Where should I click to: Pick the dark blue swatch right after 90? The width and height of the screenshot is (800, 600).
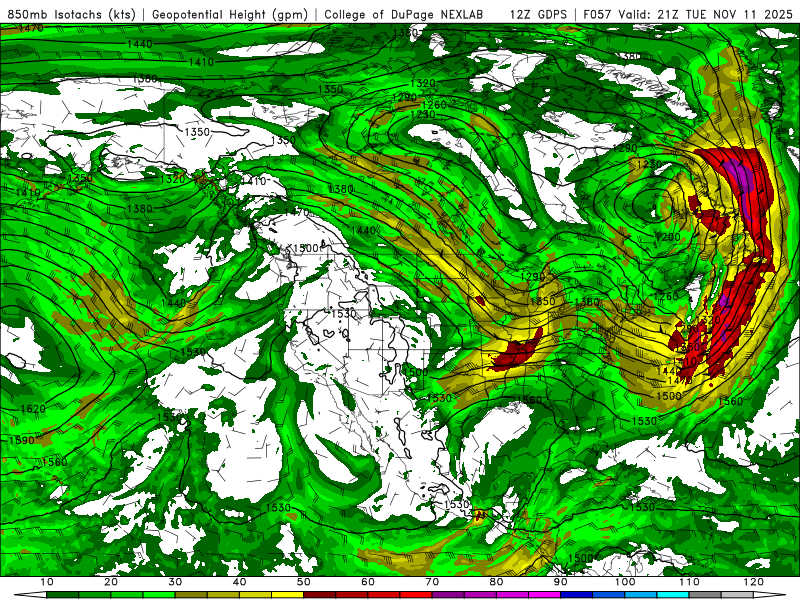point(577,595)
